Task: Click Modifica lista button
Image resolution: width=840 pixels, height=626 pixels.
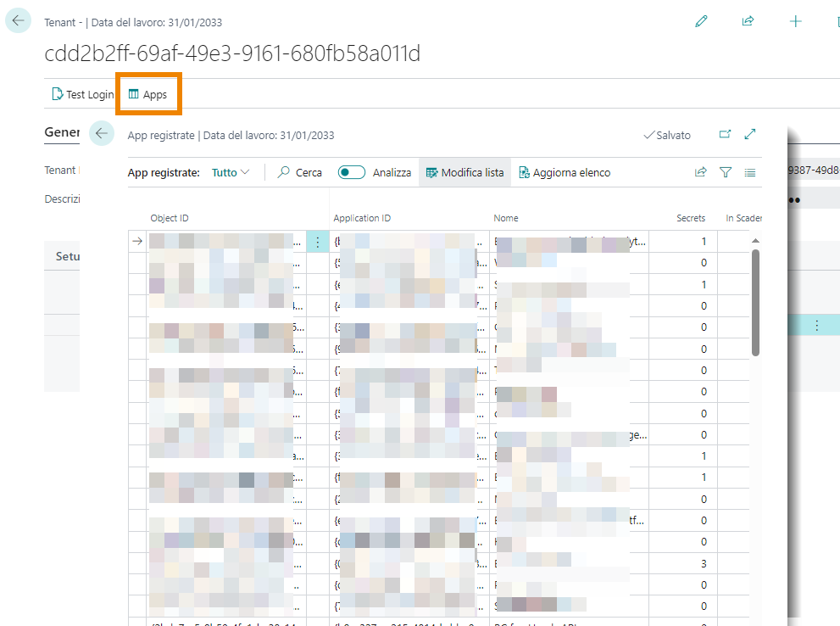Action: (x=465, y=172)
